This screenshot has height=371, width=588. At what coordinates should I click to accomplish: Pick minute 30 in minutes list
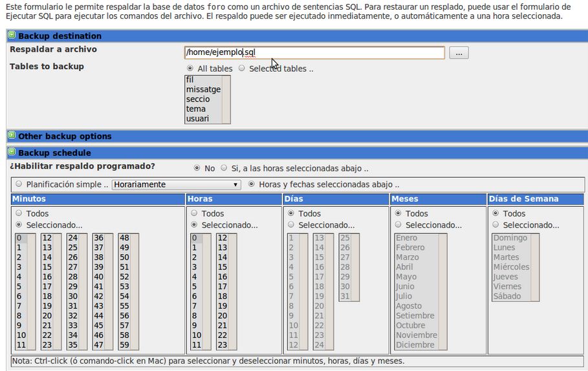click(x=72, y=296)
